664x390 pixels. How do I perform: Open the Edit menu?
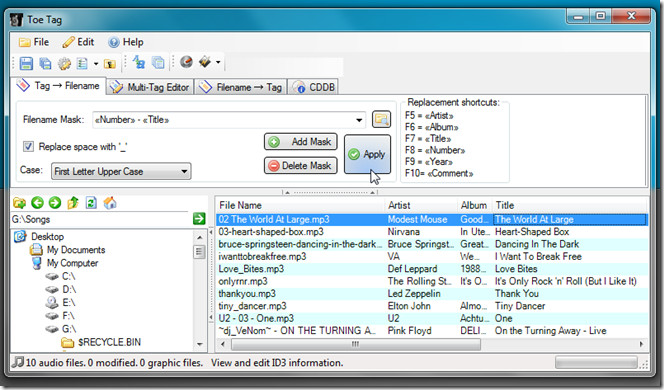click(78, 42)
